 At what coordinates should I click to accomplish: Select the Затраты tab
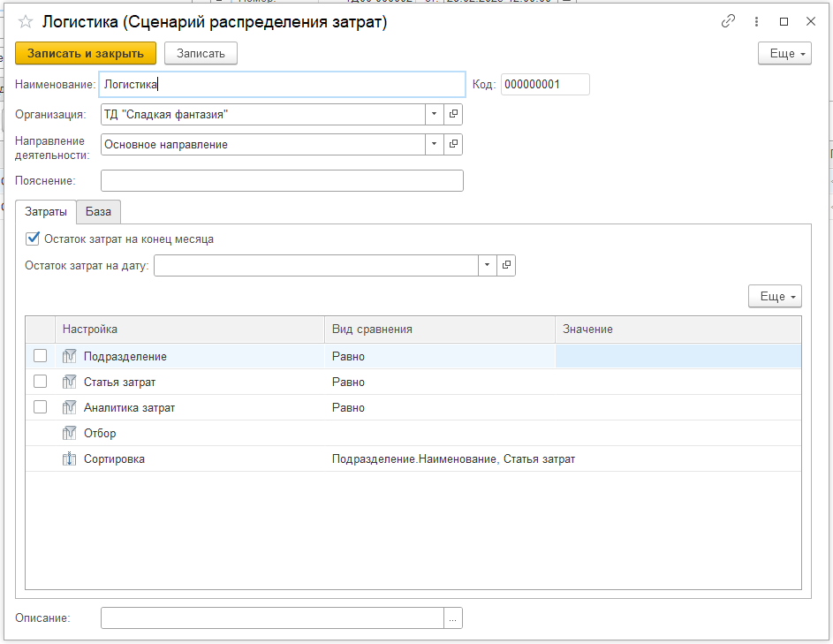46,212
